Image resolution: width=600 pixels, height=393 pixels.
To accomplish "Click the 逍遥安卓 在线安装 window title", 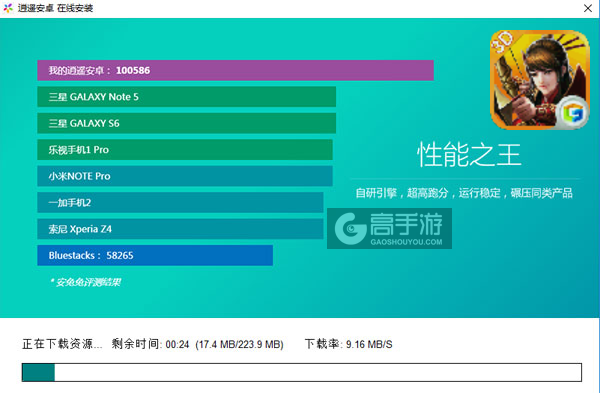I will (x=55, y=8).
